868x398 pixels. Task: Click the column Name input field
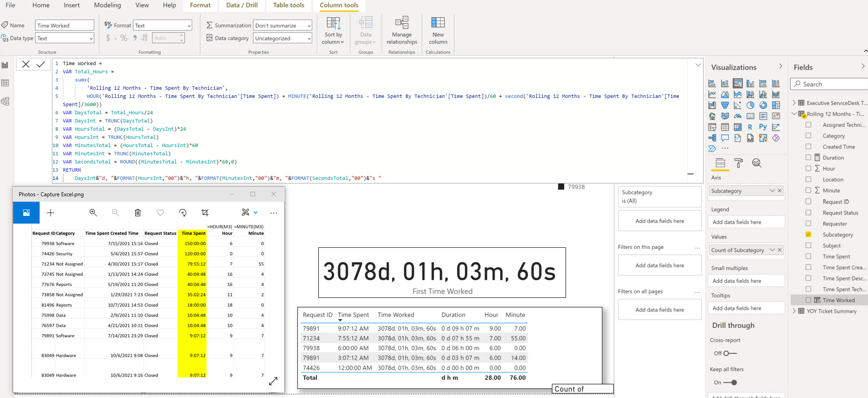(x=65, y=26)
